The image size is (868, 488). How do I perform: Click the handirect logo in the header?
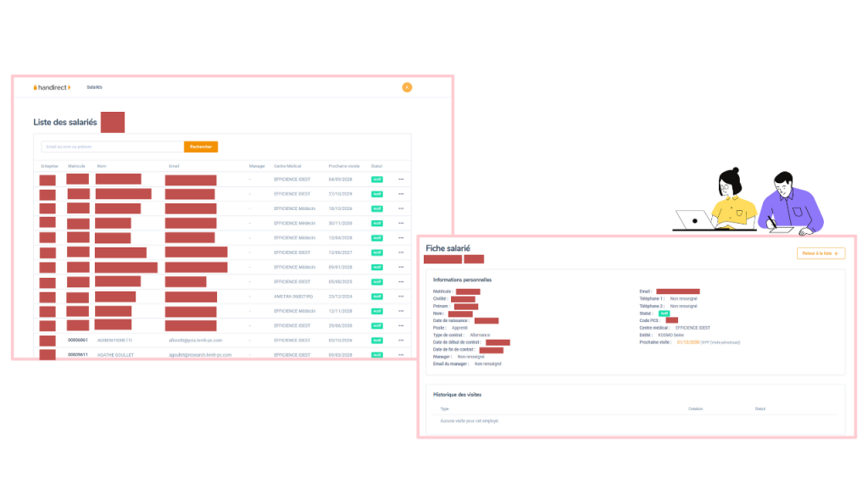tap(52, 87)
